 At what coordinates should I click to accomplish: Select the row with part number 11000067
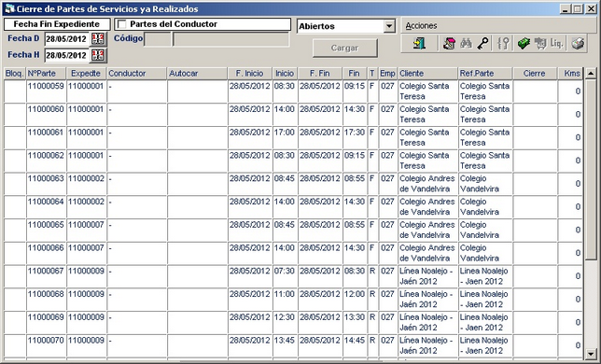293,276
